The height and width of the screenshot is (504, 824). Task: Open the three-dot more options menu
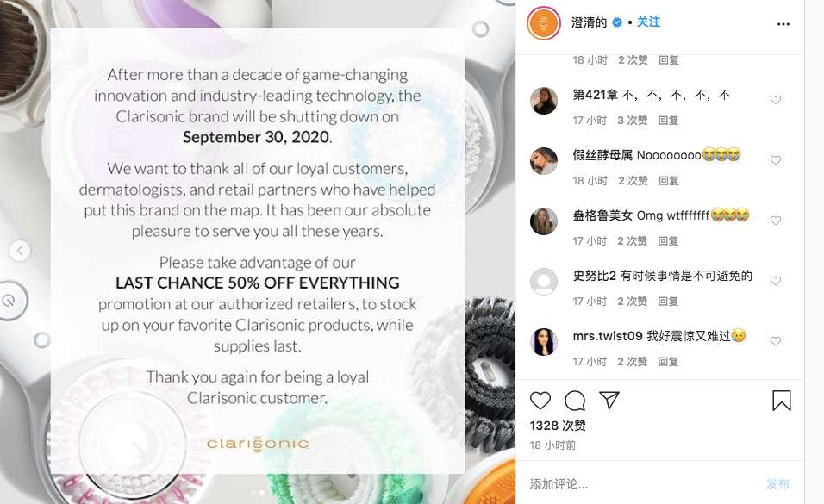tap(783, 24)
